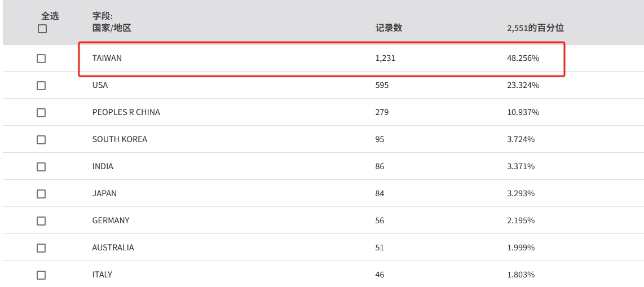This screenshot has width=644, height=287.
Task: Click Taiwan's record count 1,231
Action: [x=385, y=58]
